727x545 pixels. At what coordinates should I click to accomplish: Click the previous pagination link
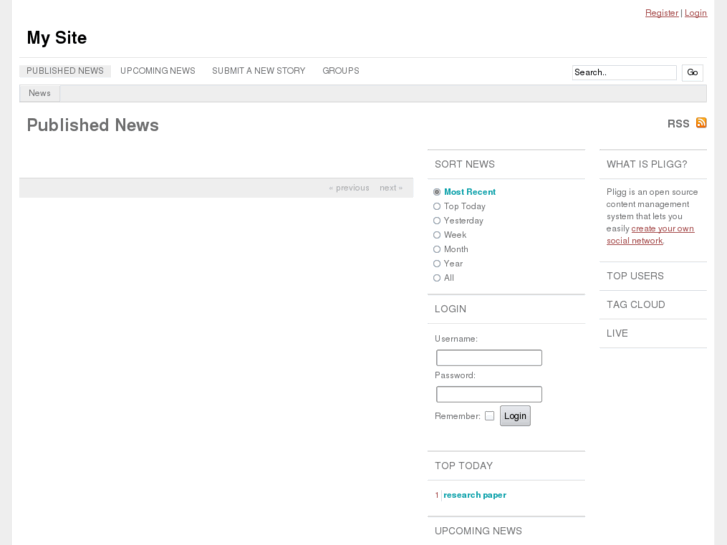[x=349, y=188]
